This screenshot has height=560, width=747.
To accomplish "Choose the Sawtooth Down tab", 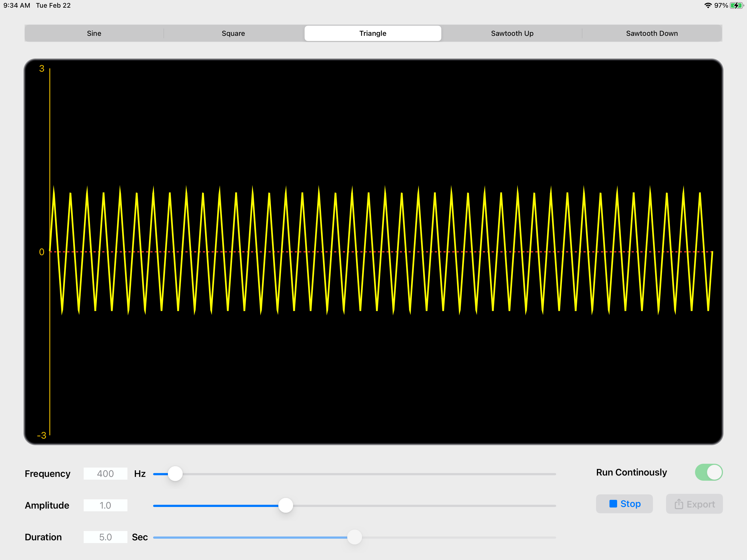I will 651,33.
